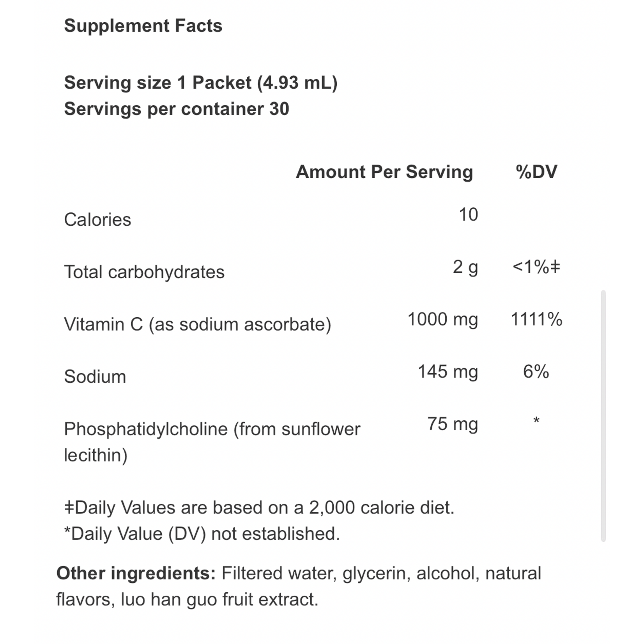Image resolution: width=644 pixels, height=644 pixels.
Task: Click the Calories value of 10
Action: click(x=468, y=214)
